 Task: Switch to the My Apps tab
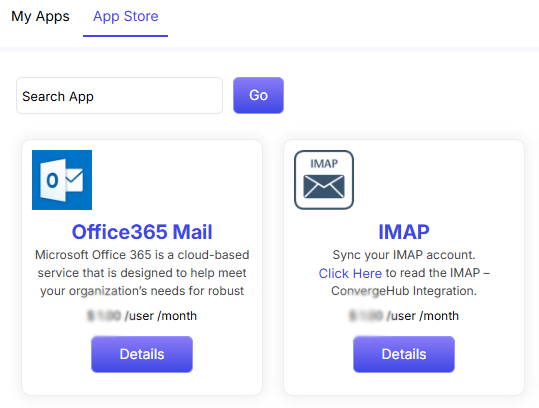40,16
